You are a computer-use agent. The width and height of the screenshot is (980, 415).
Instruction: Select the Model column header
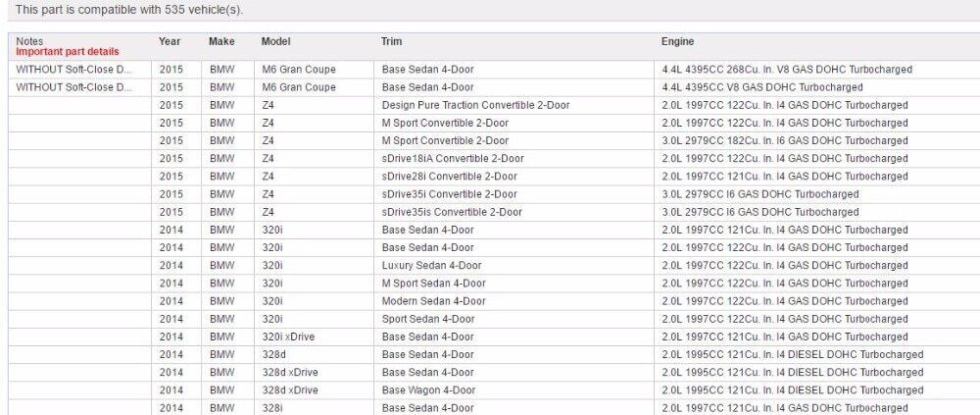[276, 42]
